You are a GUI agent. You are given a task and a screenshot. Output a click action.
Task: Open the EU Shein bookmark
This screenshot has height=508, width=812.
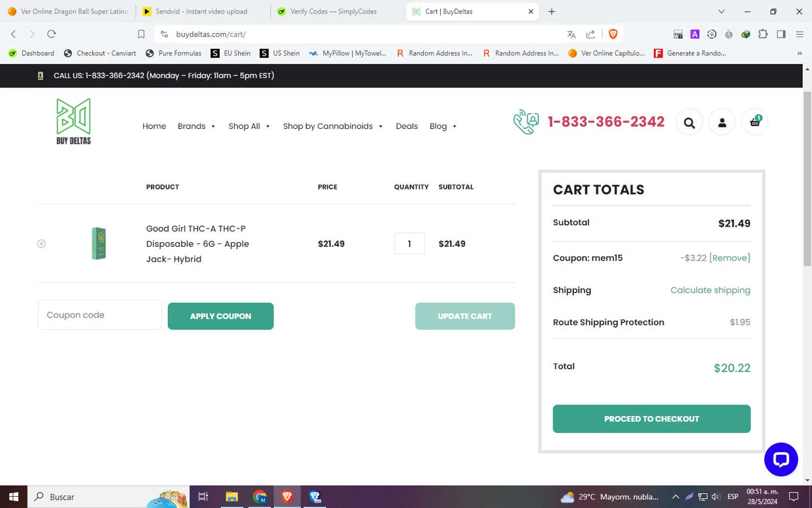pyautogui.click(x=231, y=53)
